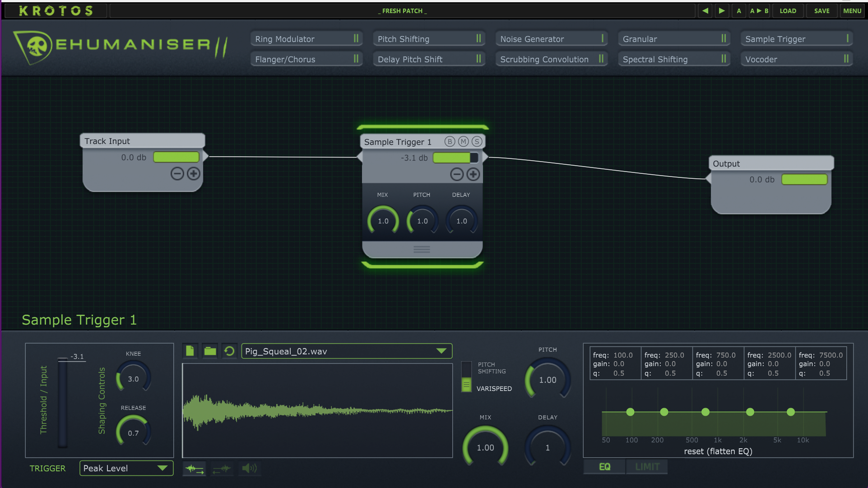This screenshot has height=488, width=868.
Task: Open the MENU button
Action: coord(852,11)
